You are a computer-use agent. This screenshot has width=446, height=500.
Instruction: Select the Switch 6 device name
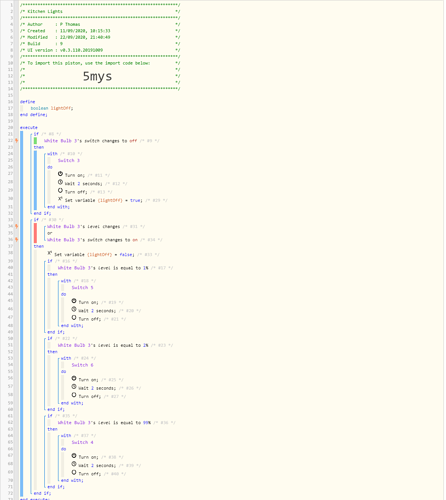click(82, 365)
